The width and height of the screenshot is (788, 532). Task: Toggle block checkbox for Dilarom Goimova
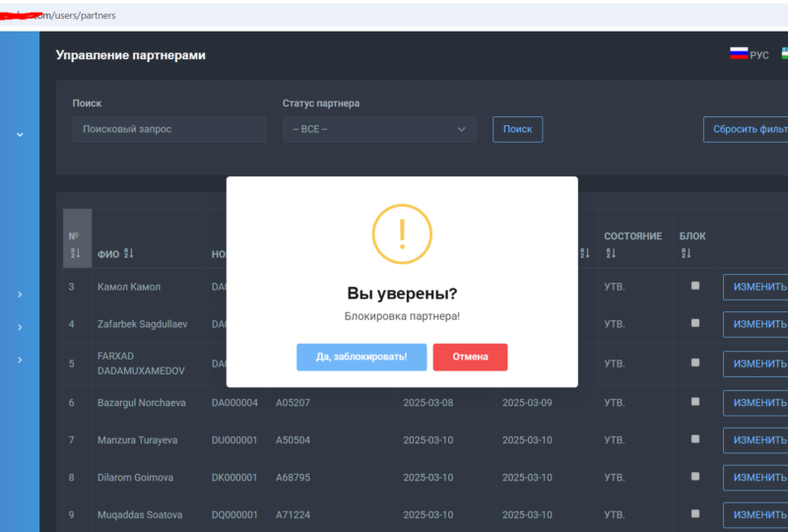tap(695, 477)
